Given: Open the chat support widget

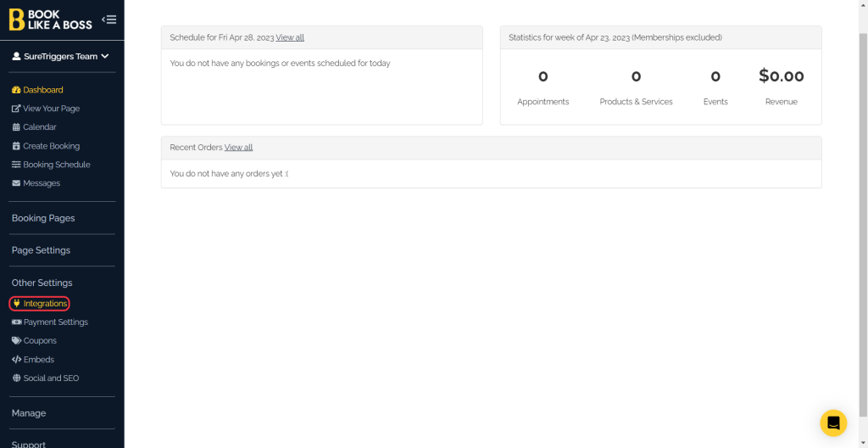Looking at the screenshot, I should pyautogui.click(x=833, y=423).
